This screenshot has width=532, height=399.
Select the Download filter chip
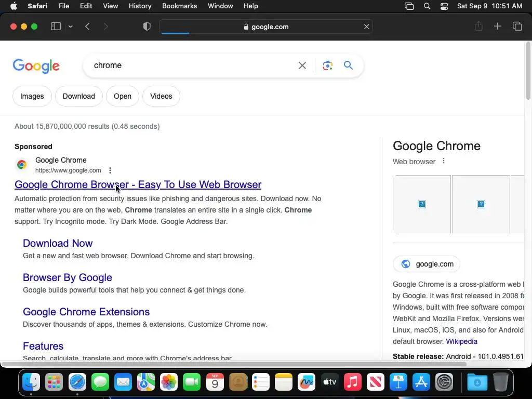(x=79, y=96)
